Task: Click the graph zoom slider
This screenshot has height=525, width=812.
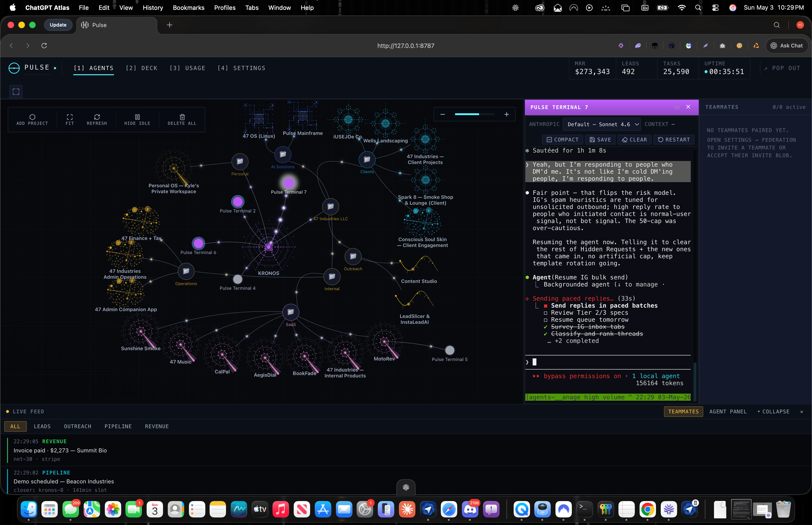Action: 474,114
